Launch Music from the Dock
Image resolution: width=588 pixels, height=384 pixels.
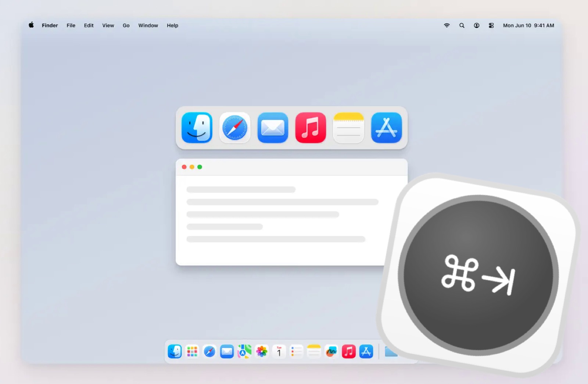point(349,352)
